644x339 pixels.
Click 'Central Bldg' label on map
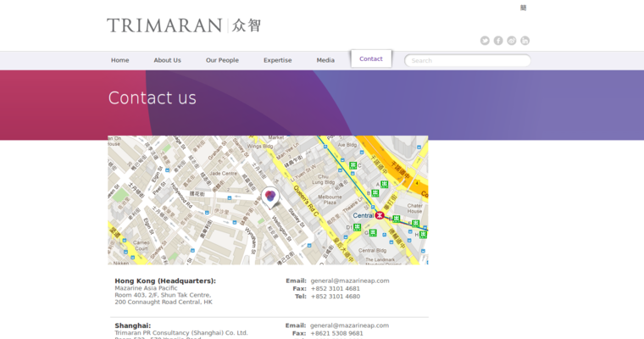click(372, 250)
